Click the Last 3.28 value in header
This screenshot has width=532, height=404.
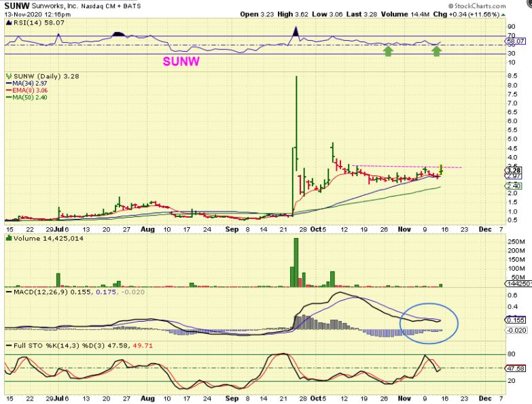click(361, 14)
